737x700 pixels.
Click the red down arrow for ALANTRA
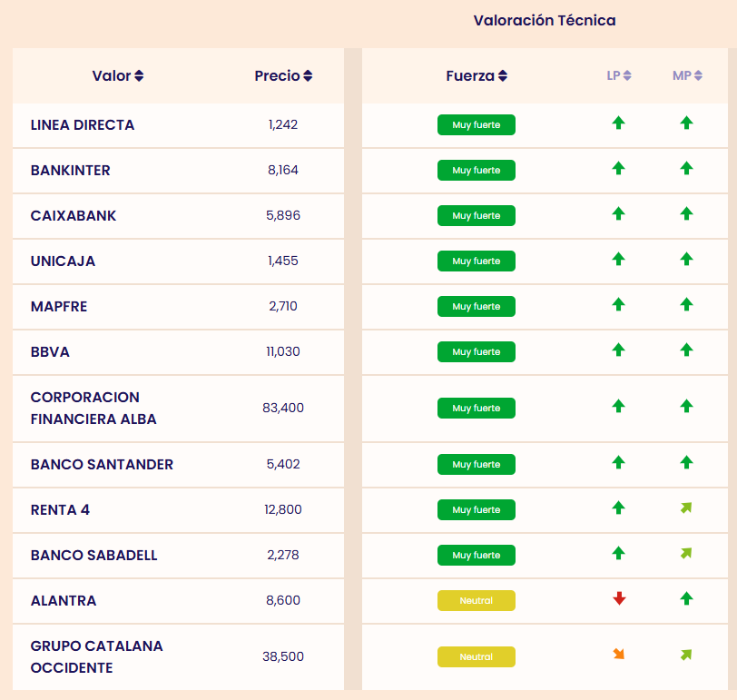click(619, 599)
